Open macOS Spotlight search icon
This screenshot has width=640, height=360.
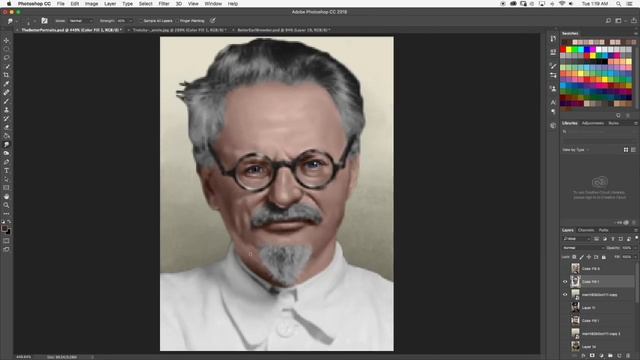tap(619, 4)
